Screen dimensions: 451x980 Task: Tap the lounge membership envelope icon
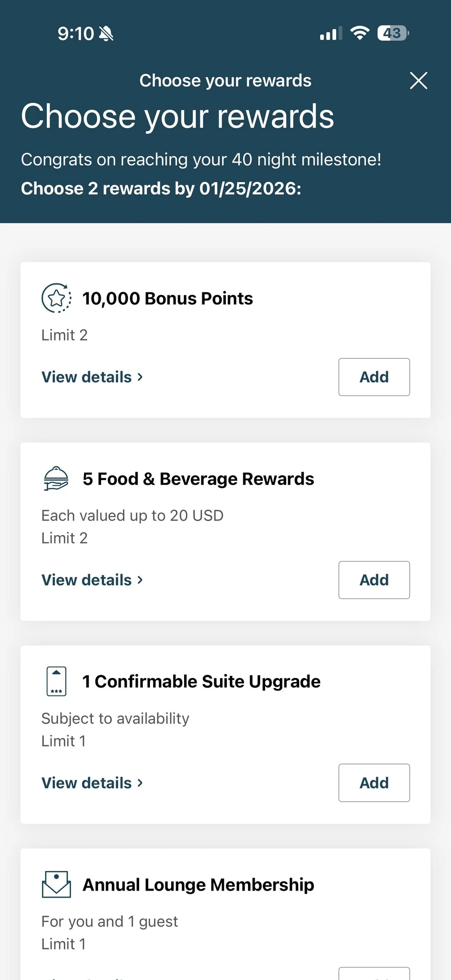click(56, 884)
